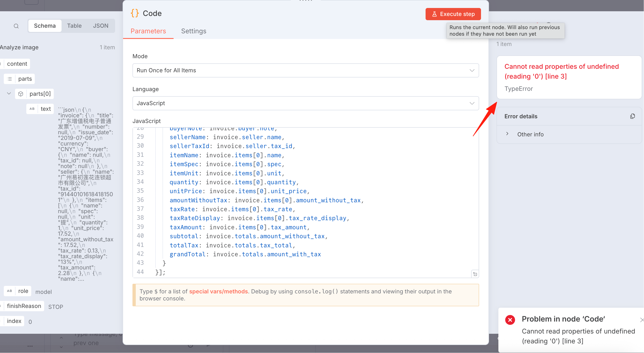
Task: Click the AB string icon beside role
Action: point(9,291)
